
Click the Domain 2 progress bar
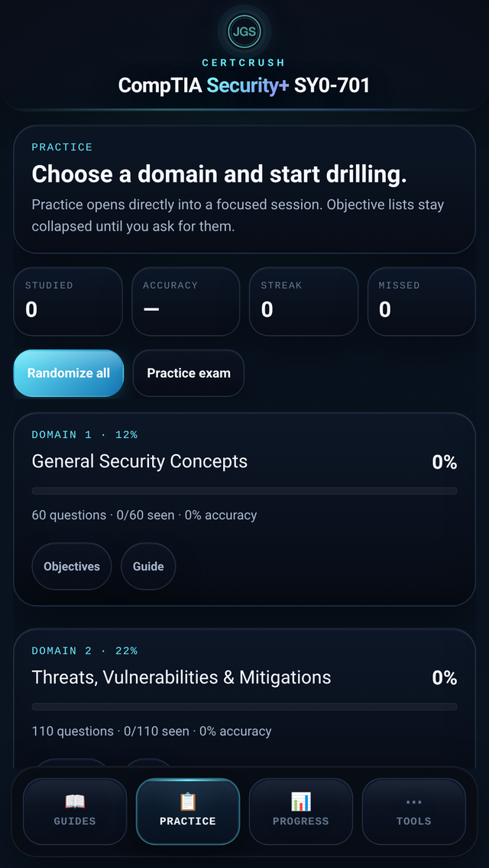[x=244, y=707]
